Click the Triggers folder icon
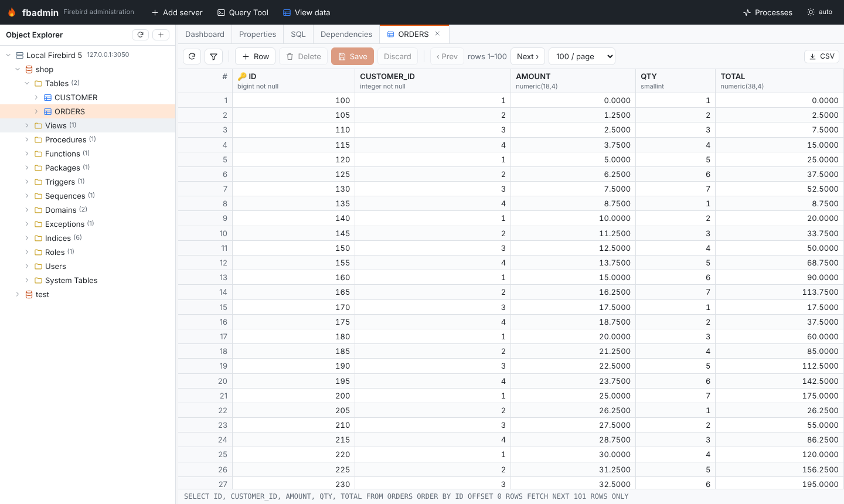Viewport: 844px width, 504px height. tap(38, 182)
